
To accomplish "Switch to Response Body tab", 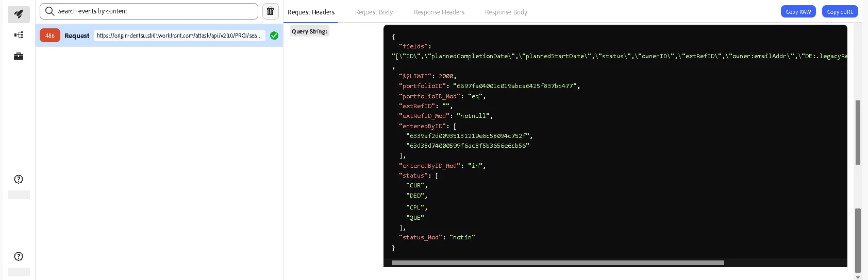I will [506, 12].
